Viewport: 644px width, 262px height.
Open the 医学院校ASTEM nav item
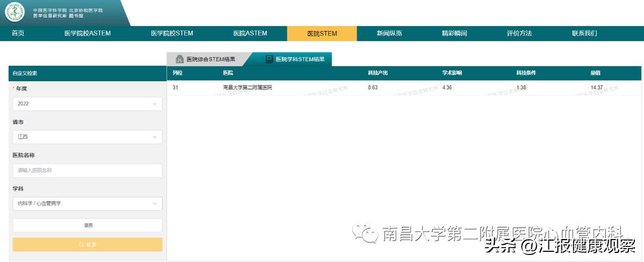87,33
